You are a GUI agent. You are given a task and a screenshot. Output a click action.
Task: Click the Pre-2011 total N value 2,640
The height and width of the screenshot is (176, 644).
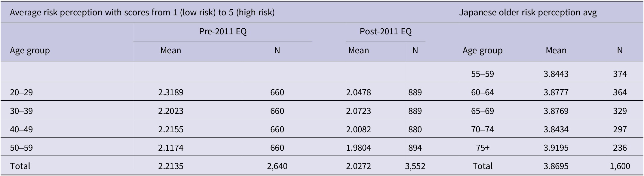point(277,166)
